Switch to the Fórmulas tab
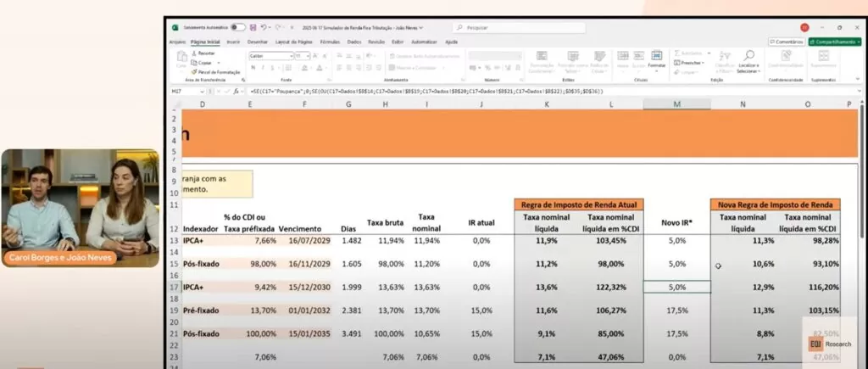This screenshot has height=369, width=868. (330, 42)
